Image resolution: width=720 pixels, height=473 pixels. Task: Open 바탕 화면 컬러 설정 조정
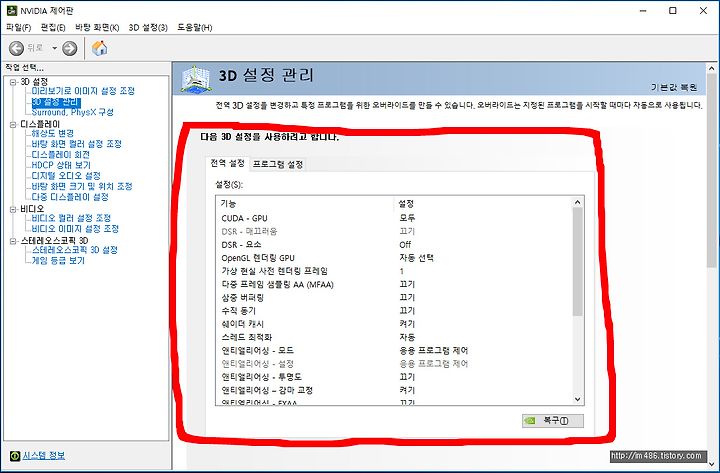point(77,144)
